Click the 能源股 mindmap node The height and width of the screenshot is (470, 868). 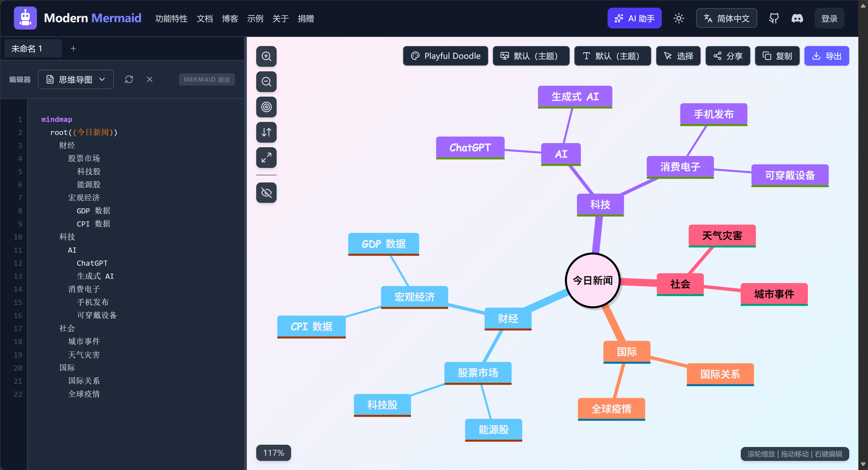pos(494,430)
